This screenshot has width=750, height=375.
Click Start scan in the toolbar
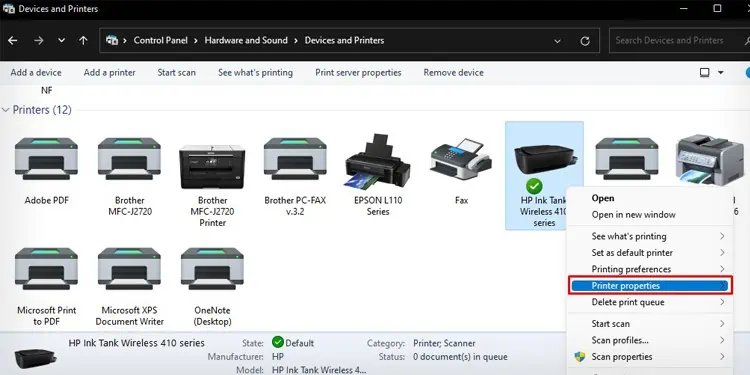(x=176, y=73)
